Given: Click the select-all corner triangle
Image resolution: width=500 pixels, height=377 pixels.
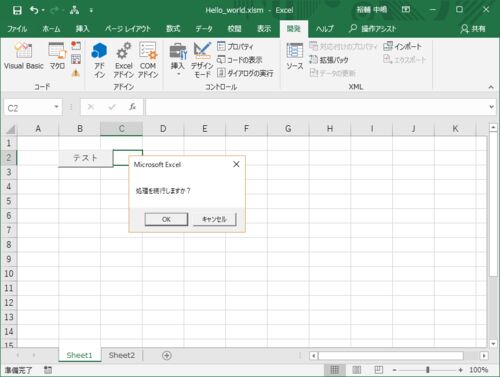Looking at the screenshot, I should click(10, 129).
